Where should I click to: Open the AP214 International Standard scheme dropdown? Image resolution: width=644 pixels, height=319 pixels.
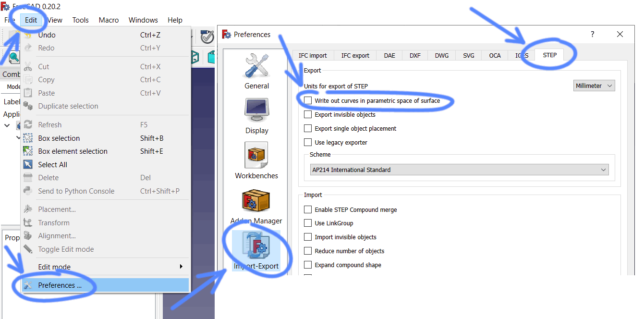click(460, 170)
